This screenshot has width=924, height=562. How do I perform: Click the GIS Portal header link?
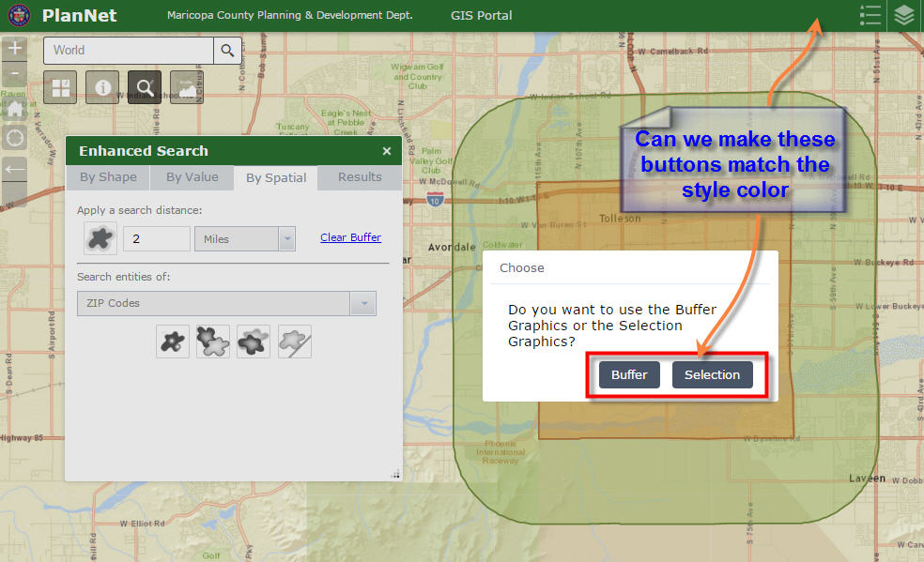pyautogui.click(x=481, y=15)
